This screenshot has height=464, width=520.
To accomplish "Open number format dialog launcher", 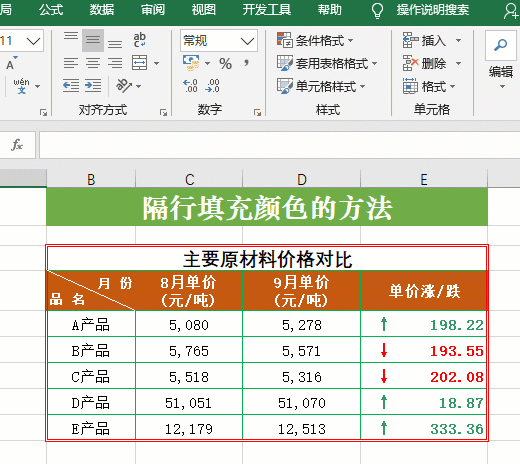I will click(257, 113).
